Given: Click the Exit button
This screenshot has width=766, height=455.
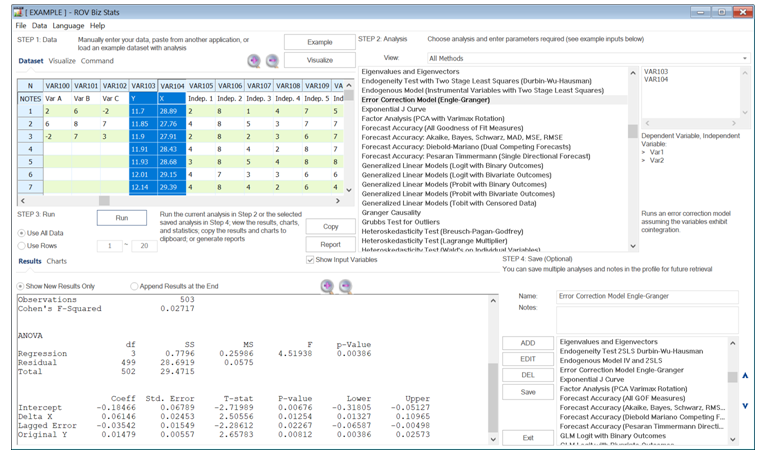Looking at the screenshot, I should click(x=528, y=438).
